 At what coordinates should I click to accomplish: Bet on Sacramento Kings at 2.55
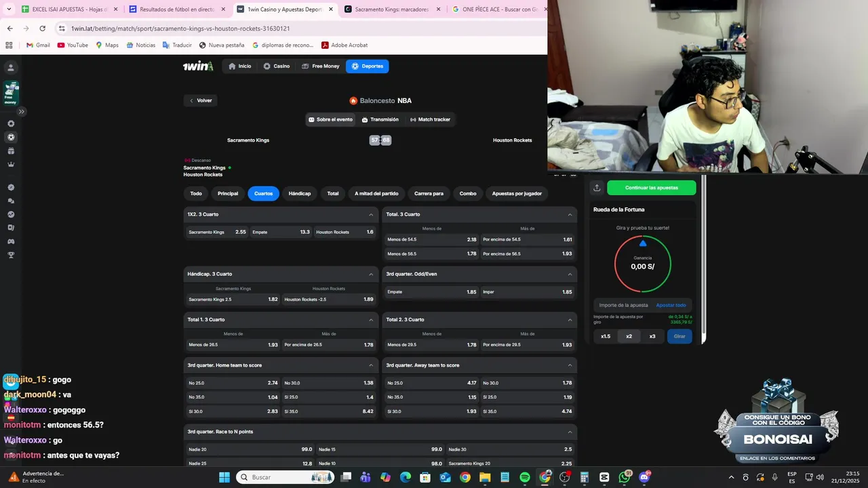217,232
